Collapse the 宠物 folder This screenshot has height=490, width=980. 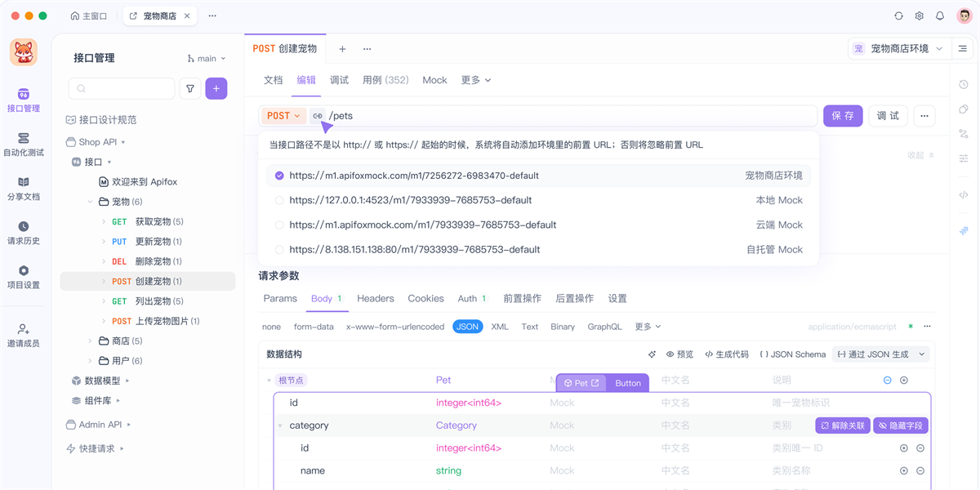(90, 202)
